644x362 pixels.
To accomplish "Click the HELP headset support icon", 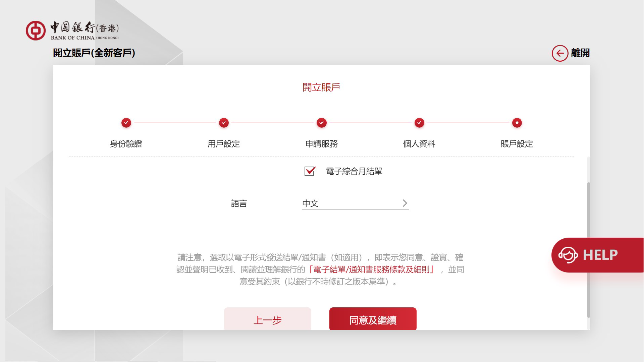I will [568, 255].
